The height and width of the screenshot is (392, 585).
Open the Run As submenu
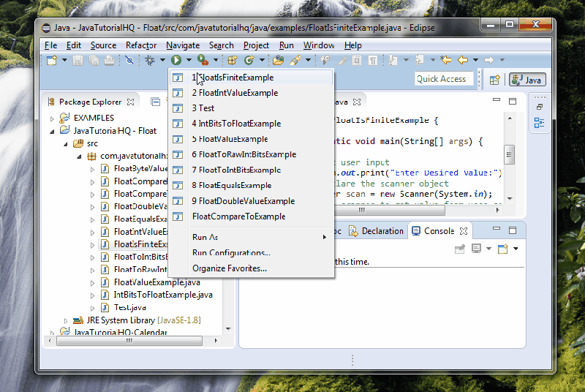(x=251, y=237)
